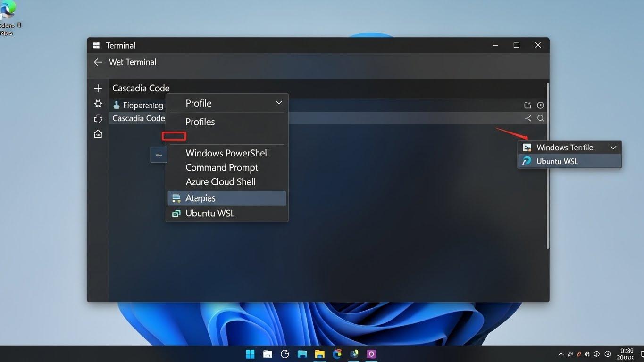
Task: Choose Windows PowerShell from the profile list
Action: tap(227, 153)
